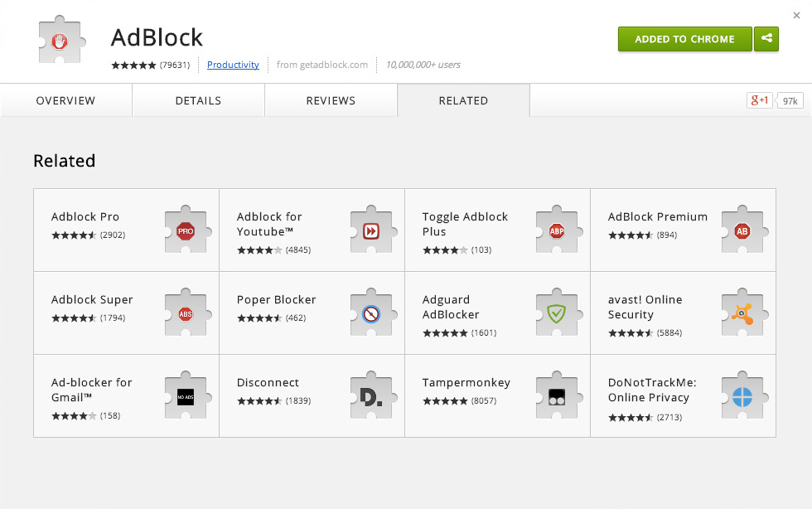Click the Adblock Super rating (1794)
Viewport: 812px width, 509px height.
click(89, 318)
